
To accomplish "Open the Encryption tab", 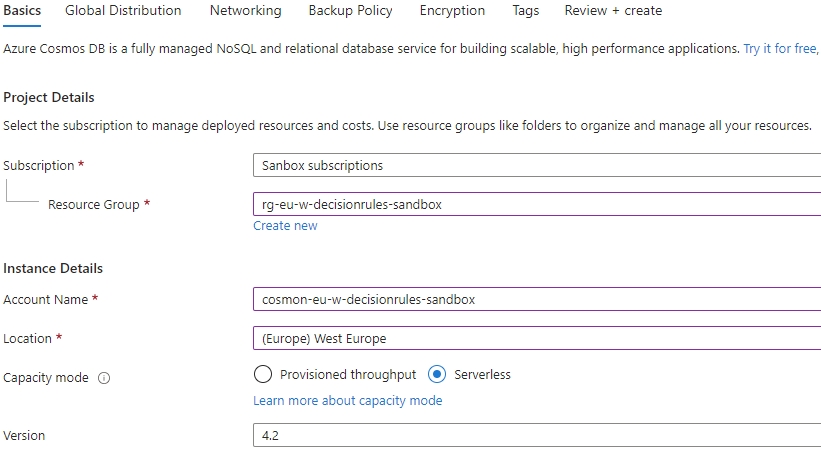I will 452,11.
